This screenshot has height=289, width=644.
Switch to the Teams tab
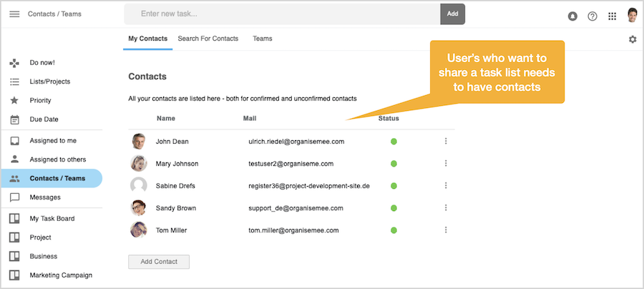coord(263,39)
